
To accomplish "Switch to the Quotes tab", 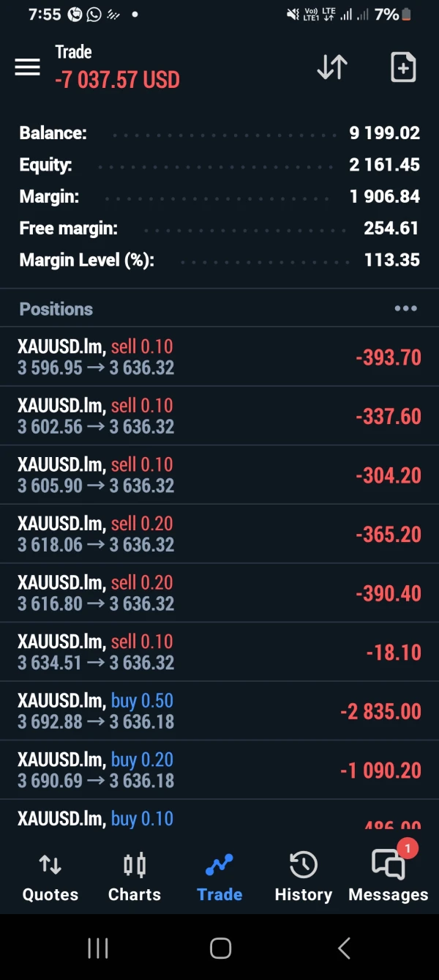I will [x=50, y=877].
